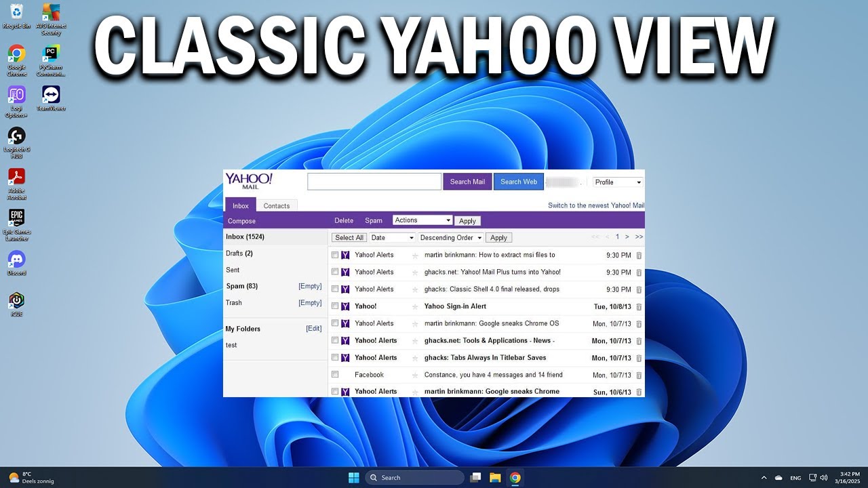
Task: Star the "How to extract msi files" email
Action: coord(415,256)
